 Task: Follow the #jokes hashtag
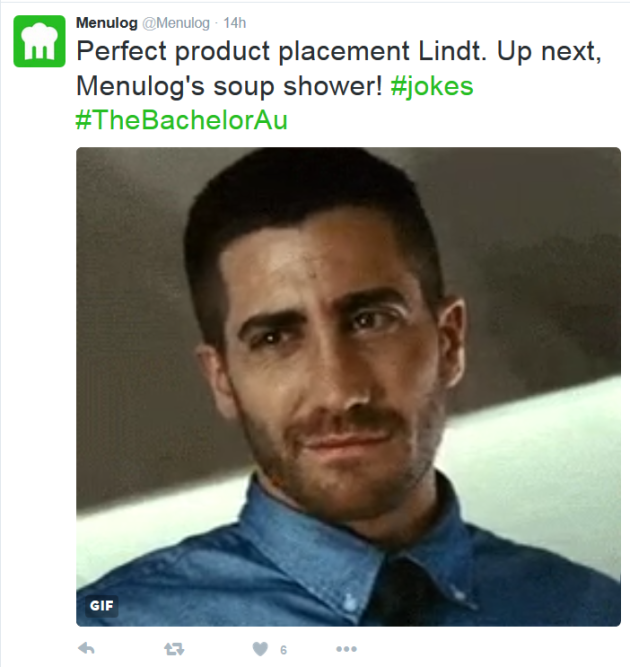point(432,86)
